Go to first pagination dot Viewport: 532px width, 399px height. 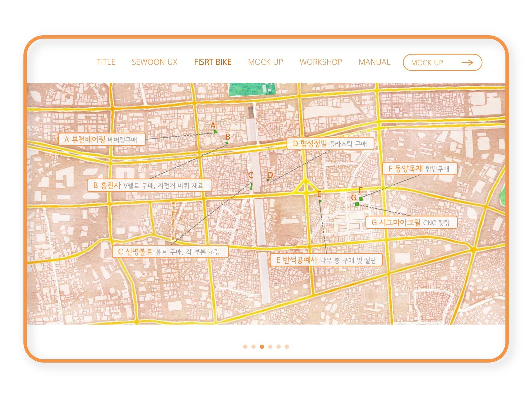click(x=245, y=347)
